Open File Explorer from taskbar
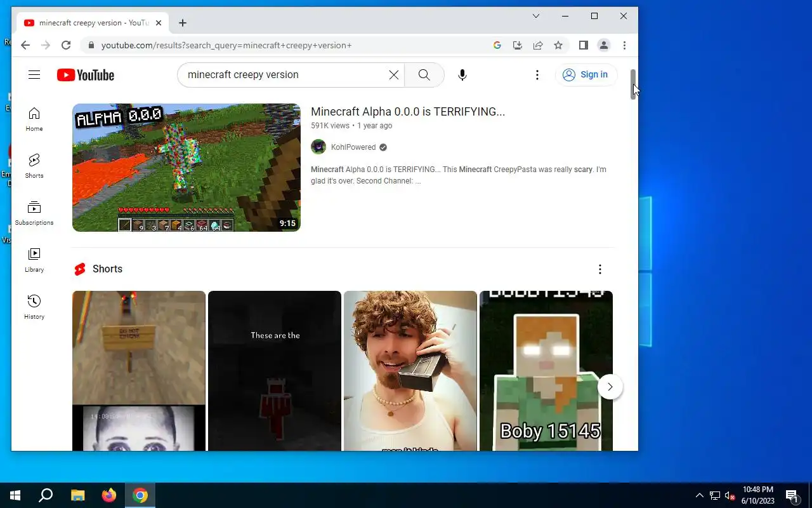812x508 pixels. coord(77,495)
